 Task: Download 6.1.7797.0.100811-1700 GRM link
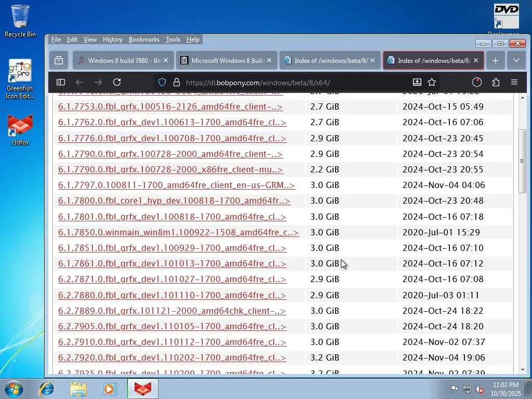[177, 185]
